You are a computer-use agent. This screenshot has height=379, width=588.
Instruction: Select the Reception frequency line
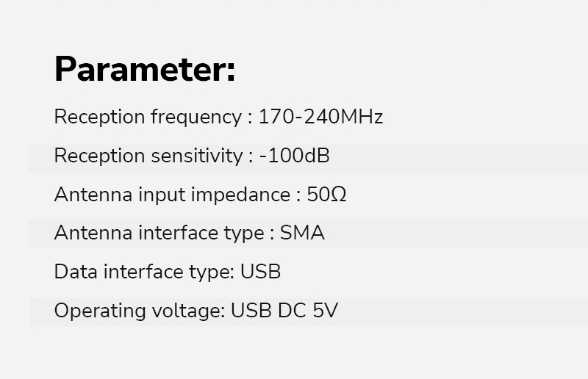coord(218,117)
